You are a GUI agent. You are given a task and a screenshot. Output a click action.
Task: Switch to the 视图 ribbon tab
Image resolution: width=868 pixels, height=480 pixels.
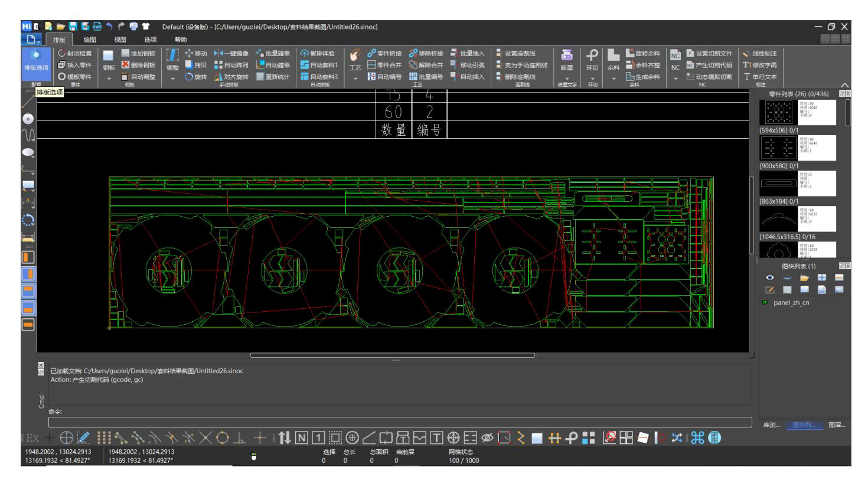pos(120,40)
